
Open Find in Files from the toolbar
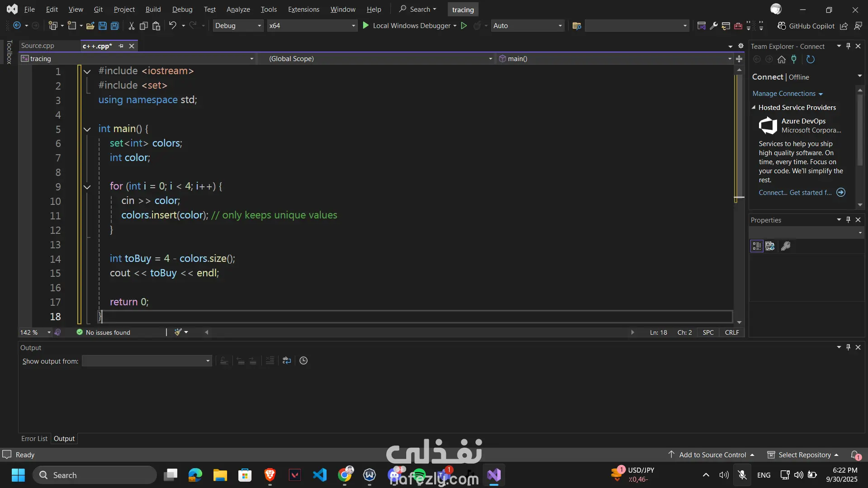577,26
